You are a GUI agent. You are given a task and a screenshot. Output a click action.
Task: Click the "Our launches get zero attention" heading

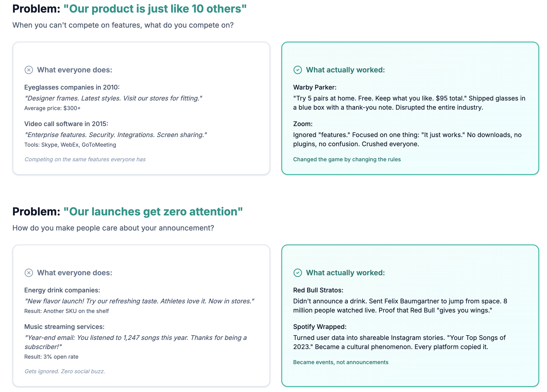(x=153, y=212)
